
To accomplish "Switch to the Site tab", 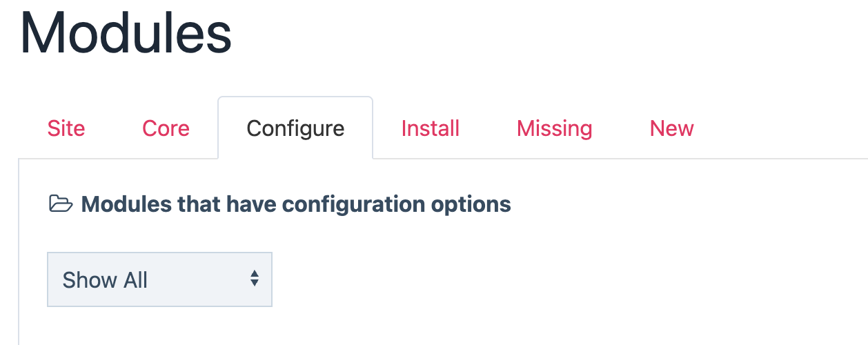I will click(66, 128).
